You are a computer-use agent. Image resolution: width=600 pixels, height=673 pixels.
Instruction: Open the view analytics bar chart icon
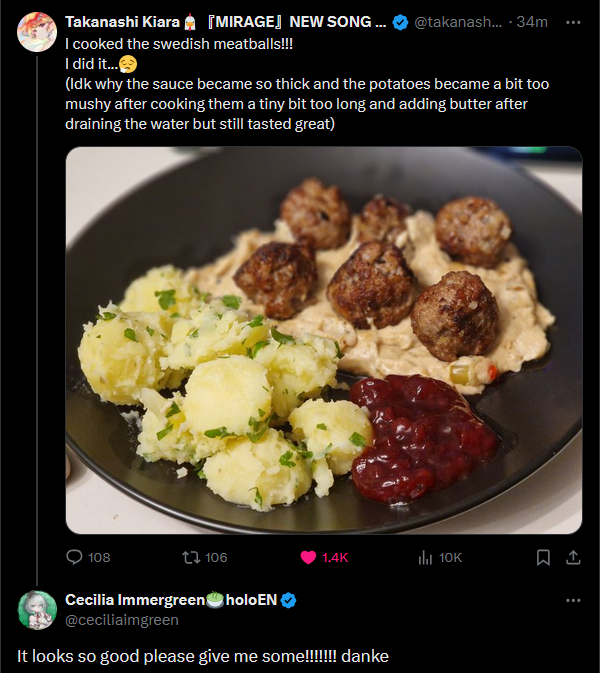(x=424, y=557)
